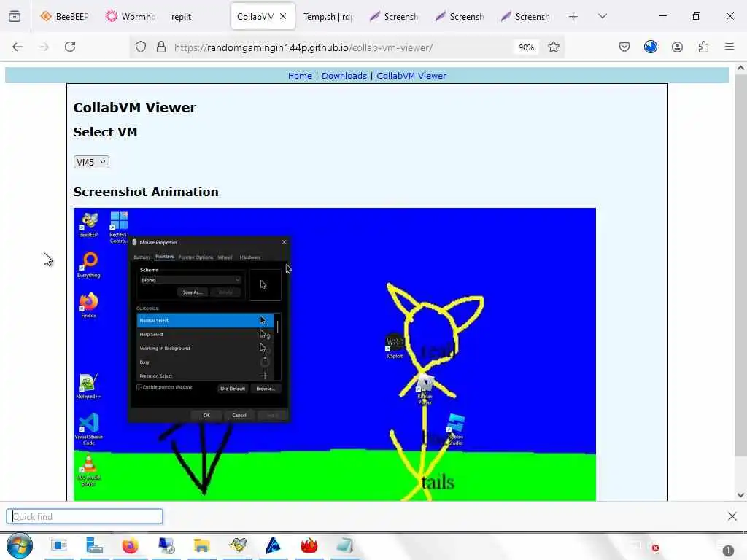
Task: Go back with the back arrow
Action: point(18,47)
